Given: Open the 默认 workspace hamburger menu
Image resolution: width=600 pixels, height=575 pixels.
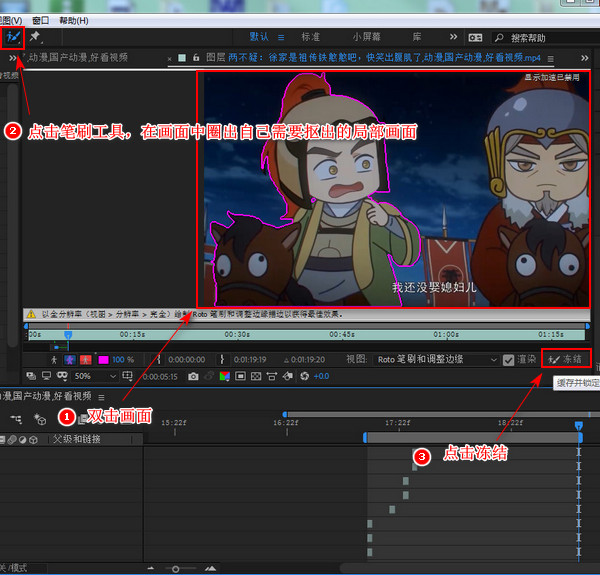Looking at the screenshot, I should [x=281, y=37].
